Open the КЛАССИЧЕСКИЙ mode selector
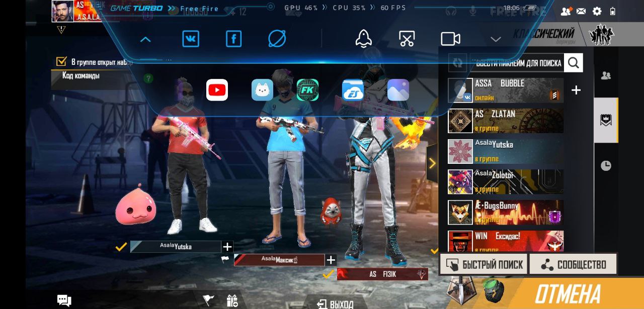This screenshot has height=309, width=644. pos(543,34)
